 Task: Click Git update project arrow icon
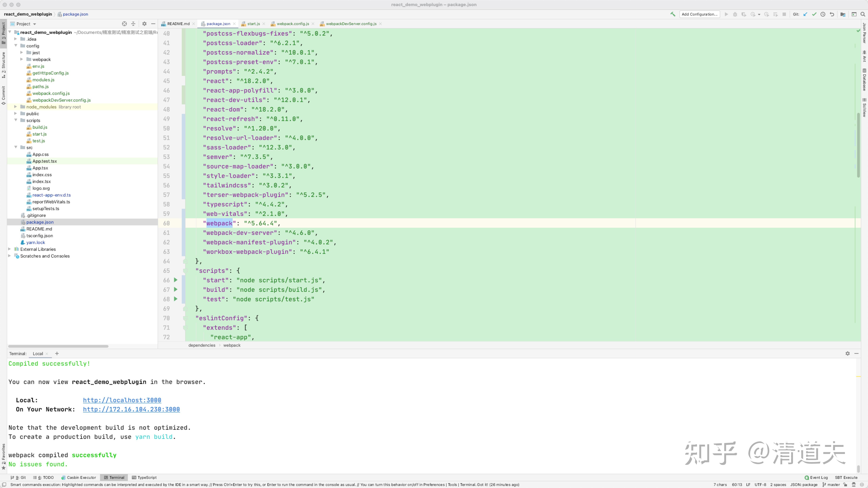pyautogui.click(x=805, y=14)
